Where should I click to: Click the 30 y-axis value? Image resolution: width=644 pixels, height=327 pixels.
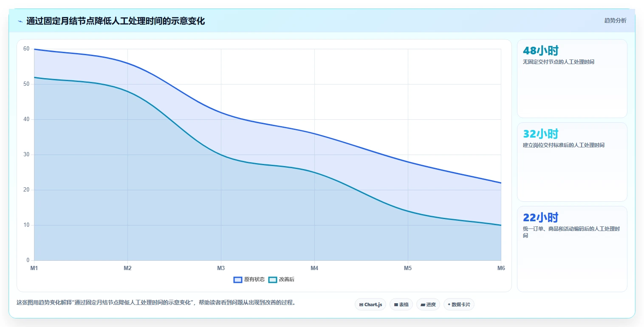point(26,155)
